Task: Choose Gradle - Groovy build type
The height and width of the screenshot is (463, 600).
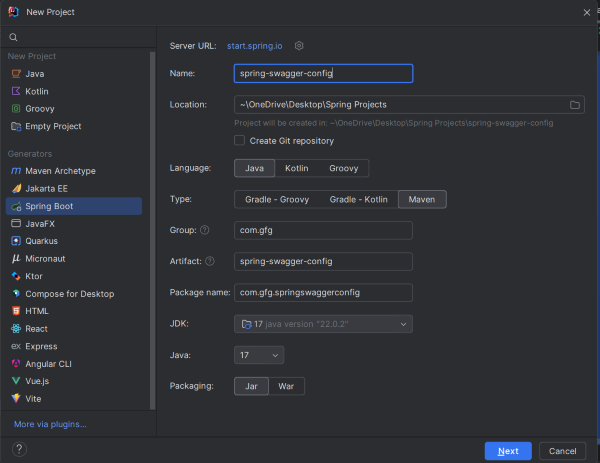Action: pyautogui.click(x=277, y=199)
